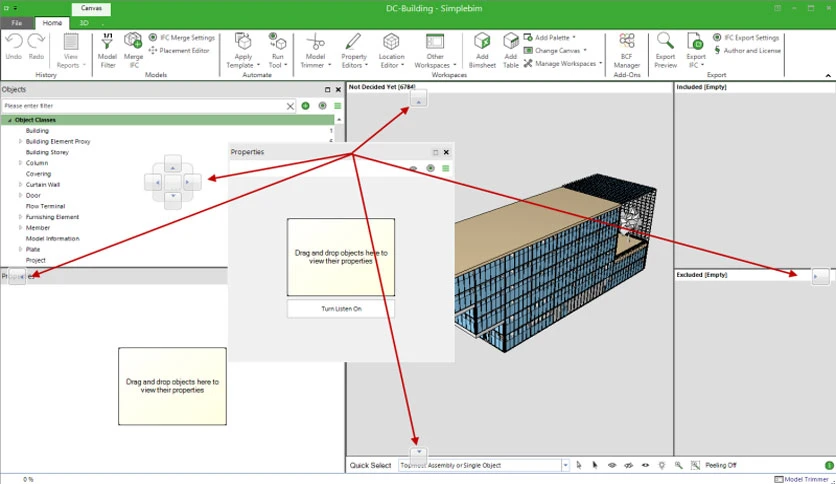Launch the Merge IFC tool
836x484 pixels.
(133, 51)
